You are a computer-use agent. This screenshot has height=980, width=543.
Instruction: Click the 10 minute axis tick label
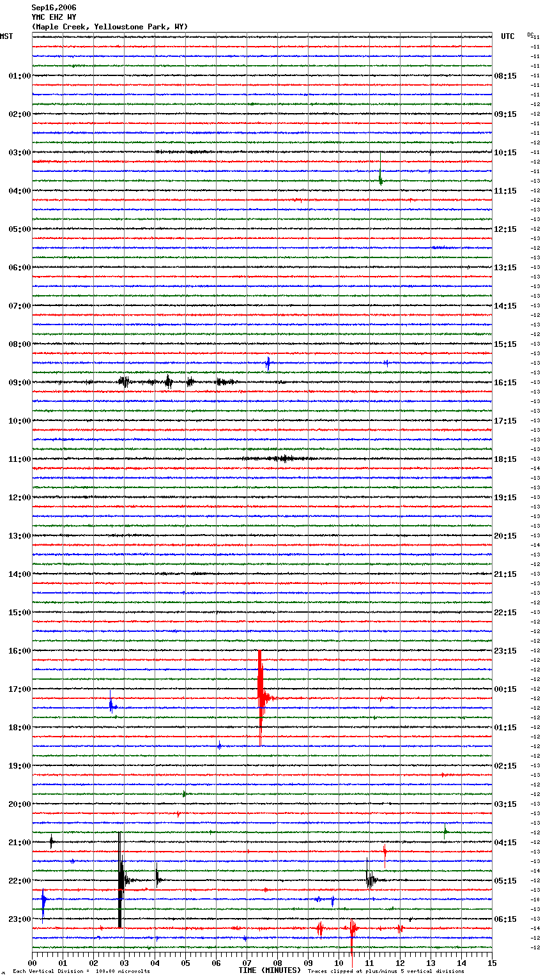(x=339, y=963)
